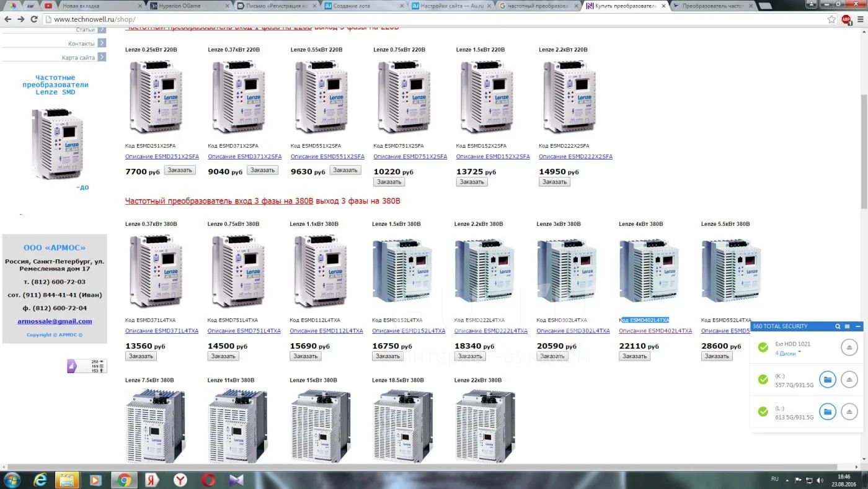This screenshot has height=489, width=868.
Task: Open folder for drive K:
Action: click(x=828, y=379)
